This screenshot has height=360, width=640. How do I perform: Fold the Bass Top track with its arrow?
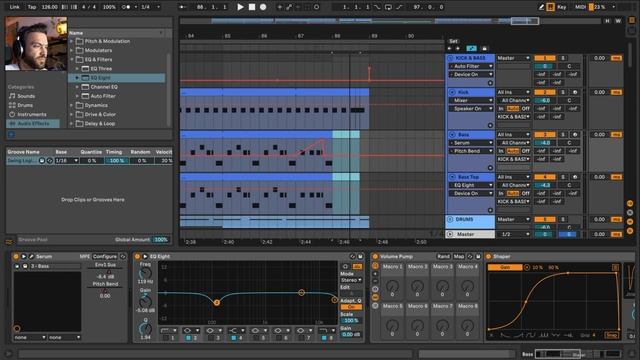[452, 177]
